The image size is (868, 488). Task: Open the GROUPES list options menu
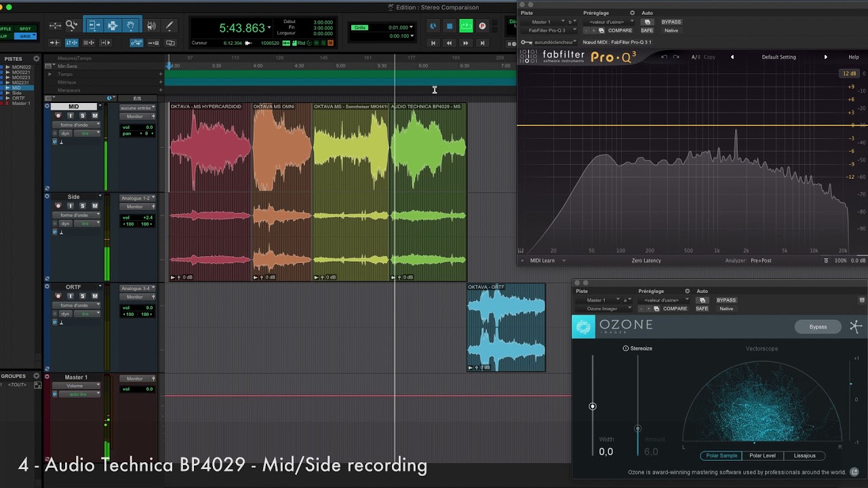(37, 375)
